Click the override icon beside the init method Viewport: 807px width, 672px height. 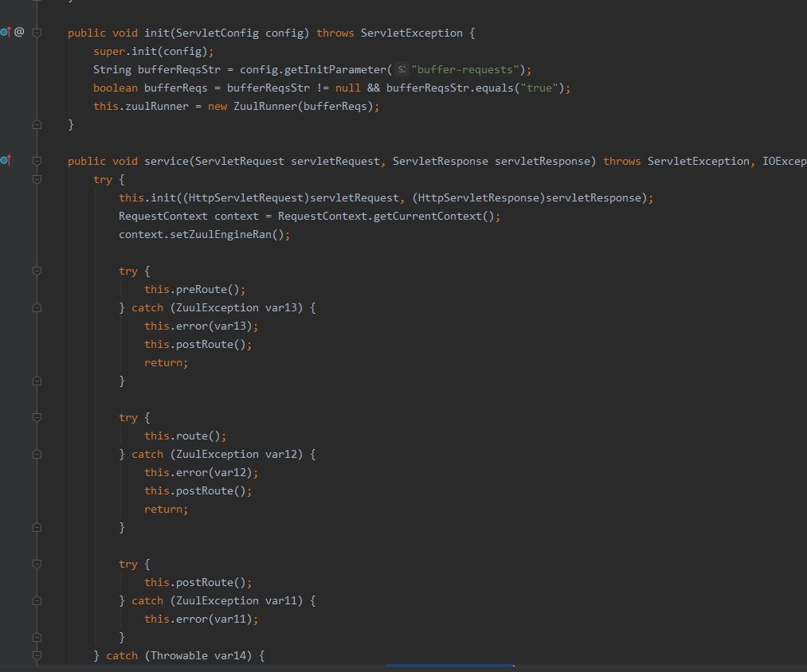click(5, 33)
